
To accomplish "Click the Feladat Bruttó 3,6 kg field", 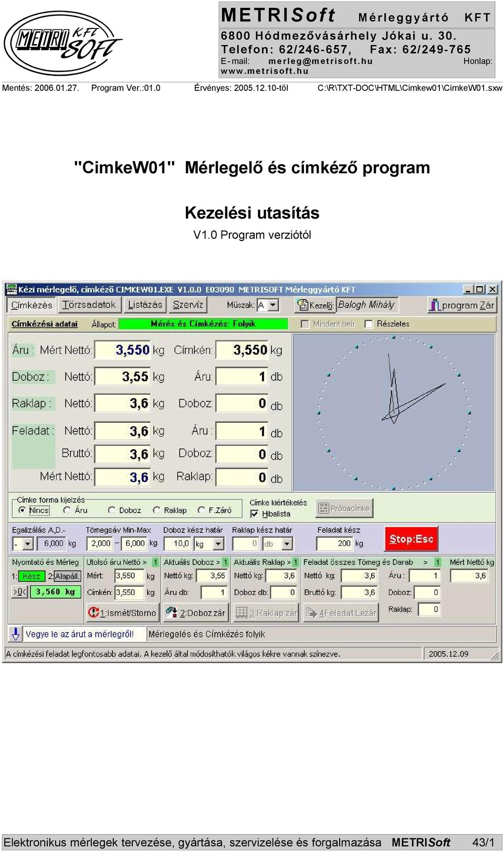I will 122,454.
